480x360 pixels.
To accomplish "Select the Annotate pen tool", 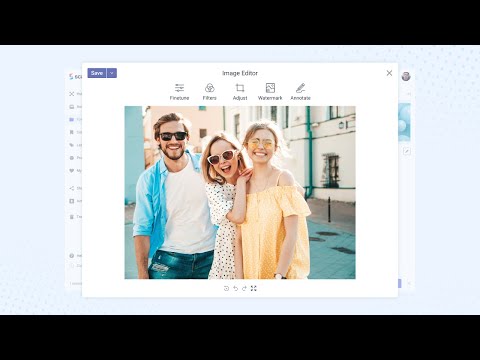I will [300, 92].
